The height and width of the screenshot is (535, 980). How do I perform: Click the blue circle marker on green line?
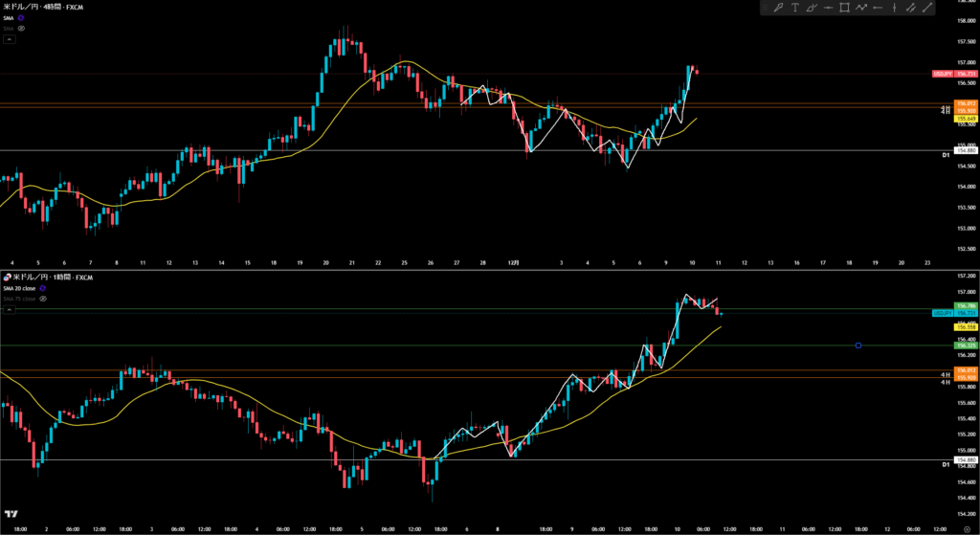tap(858, 345)
